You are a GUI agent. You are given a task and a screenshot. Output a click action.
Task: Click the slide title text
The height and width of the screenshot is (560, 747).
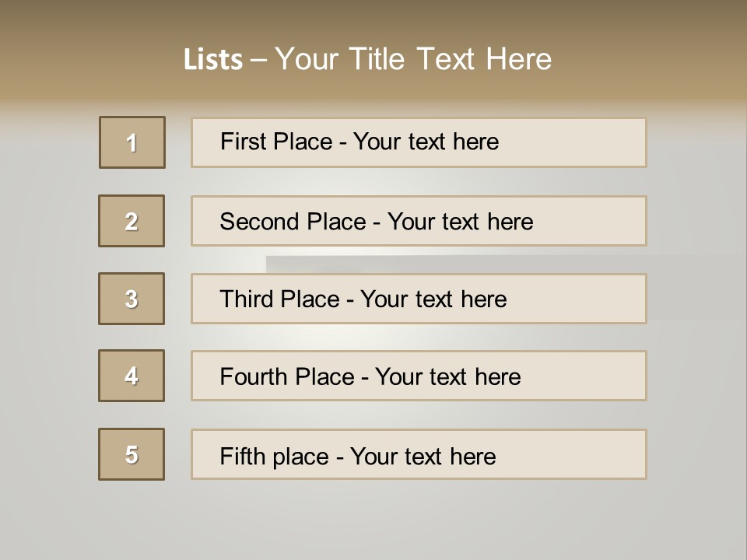368,59
